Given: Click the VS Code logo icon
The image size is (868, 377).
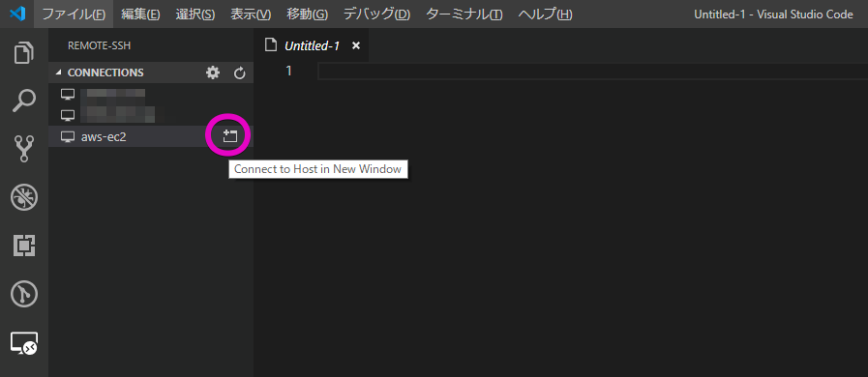Looking at the screenshot, I should pos(17,14).
